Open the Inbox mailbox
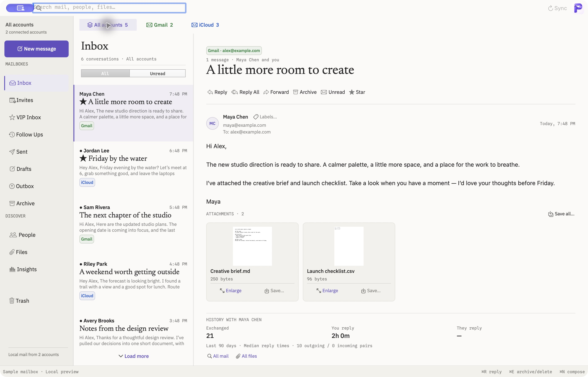Screen dimensions: 588x377 click(x=36, y=83)
